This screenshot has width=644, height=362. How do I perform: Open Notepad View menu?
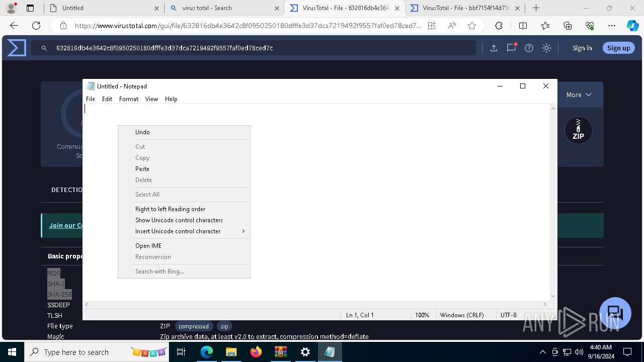click(x=151, y=99)
